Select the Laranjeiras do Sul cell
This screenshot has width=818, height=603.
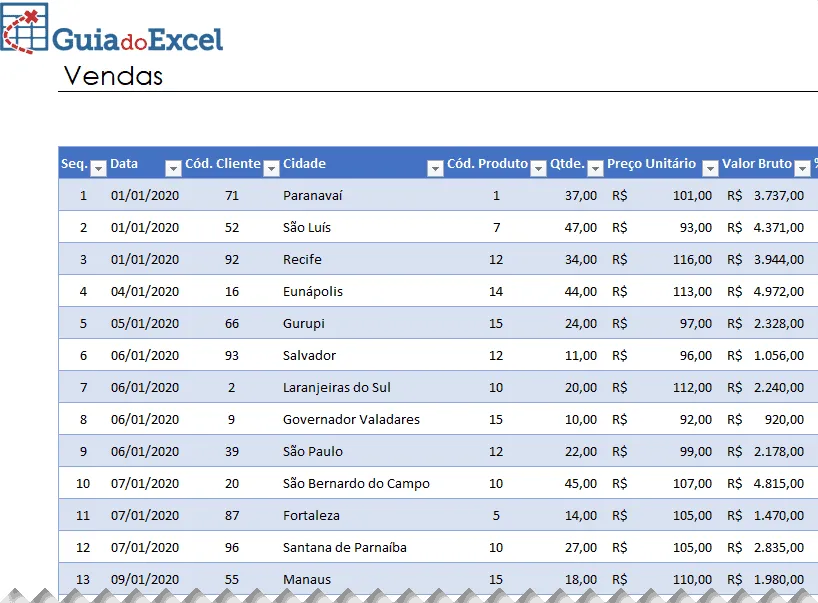click(362, 387)
